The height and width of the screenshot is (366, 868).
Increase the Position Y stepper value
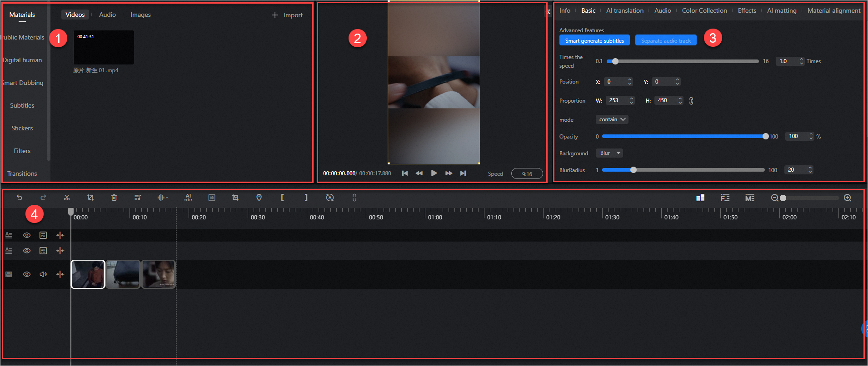point(678,79)
